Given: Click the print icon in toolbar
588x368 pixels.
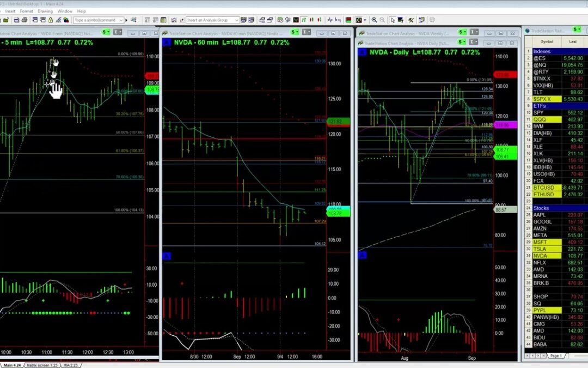Looking at the screenshot, I should pos(24,20).
